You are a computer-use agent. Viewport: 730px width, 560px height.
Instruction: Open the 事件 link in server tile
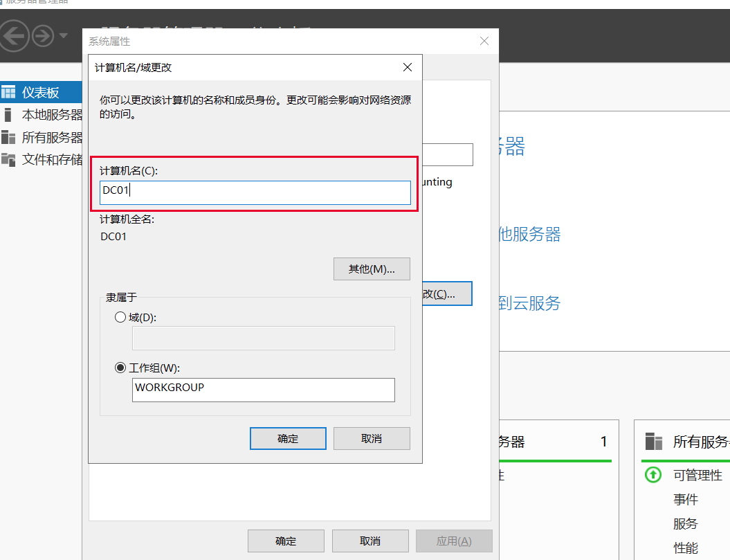pos(685,499)
